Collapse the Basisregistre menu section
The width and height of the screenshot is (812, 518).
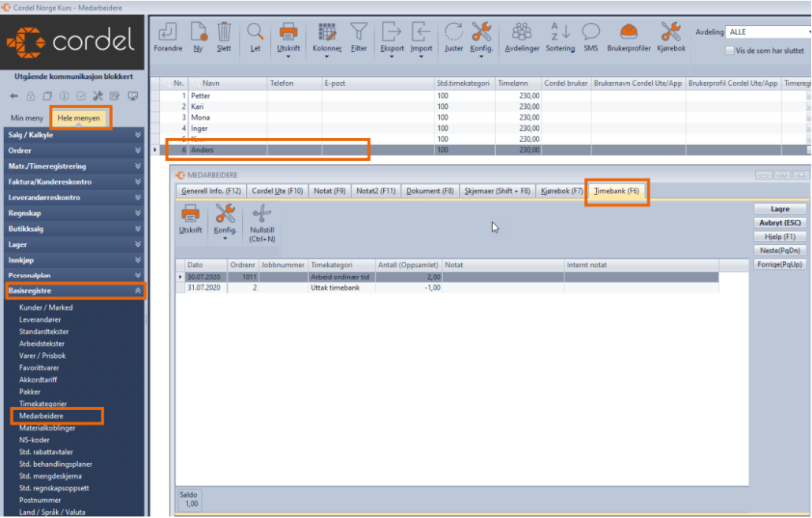point(74,291)
